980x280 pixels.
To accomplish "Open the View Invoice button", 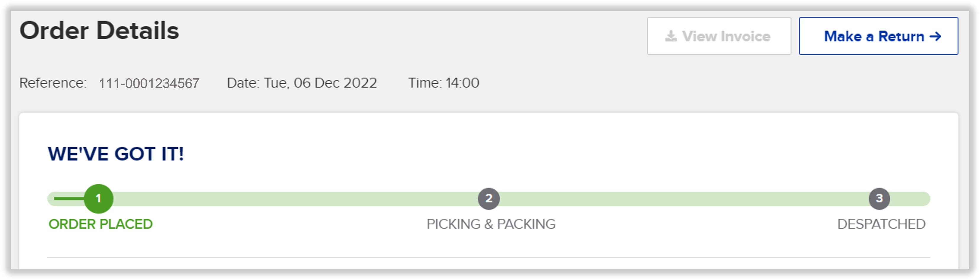I will click(719, 36).
